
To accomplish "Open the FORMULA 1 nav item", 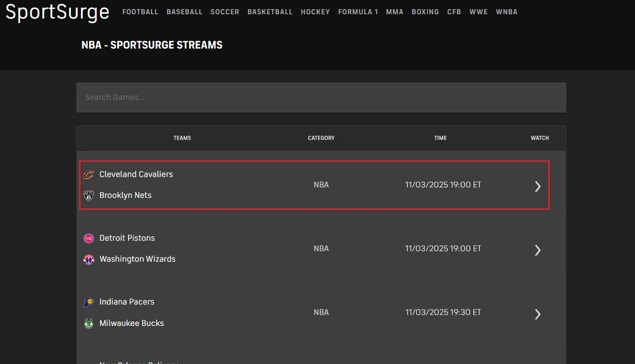I will click(358, 12).
